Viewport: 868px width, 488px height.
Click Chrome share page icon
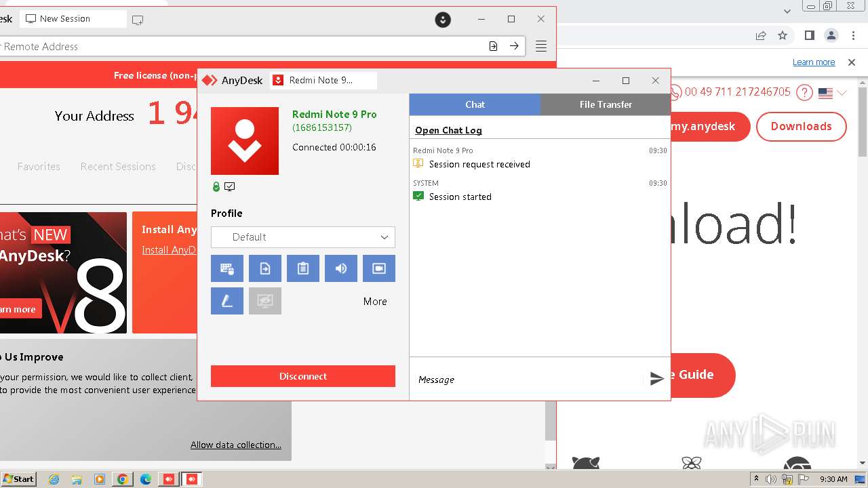pyautogui.click(x=761, y=35)
